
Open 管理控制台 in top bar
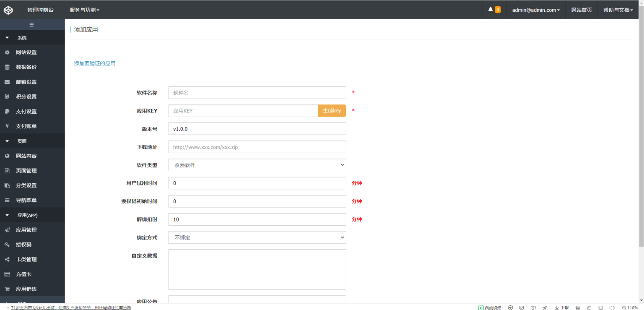point(40,10)
